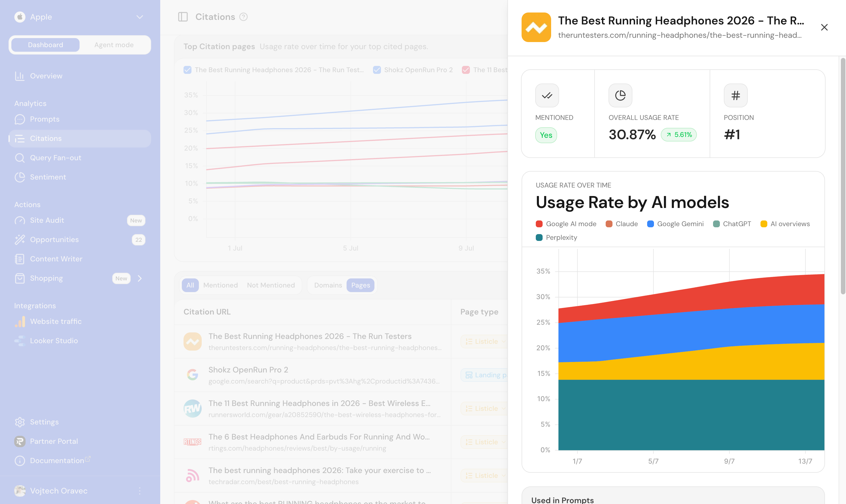846x504 pixels.
Task: Select the Citations list icon in sidebar
Action: [20, 139]
